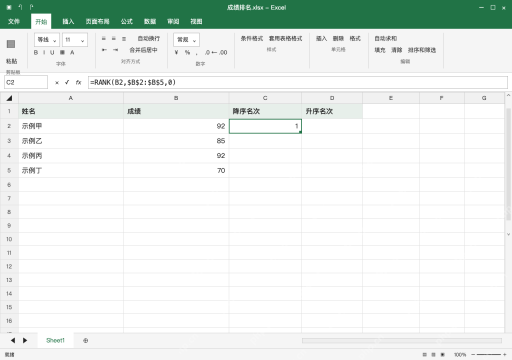Open the number format dropdown (常规)
Viewport: 512px width, 360px height.
(x=186, y=40)
